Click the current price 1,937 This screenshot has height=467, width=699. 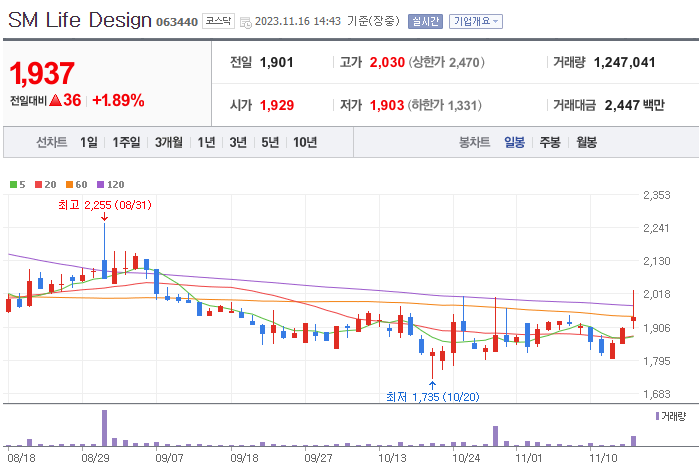(x=42, y=73)
